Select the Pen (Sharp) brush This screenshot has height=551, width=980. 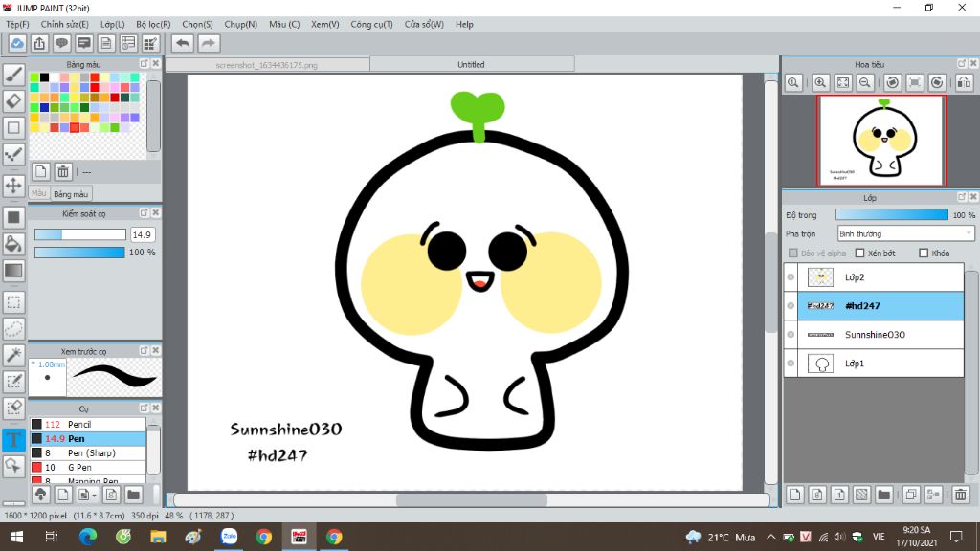click(88, 452)
